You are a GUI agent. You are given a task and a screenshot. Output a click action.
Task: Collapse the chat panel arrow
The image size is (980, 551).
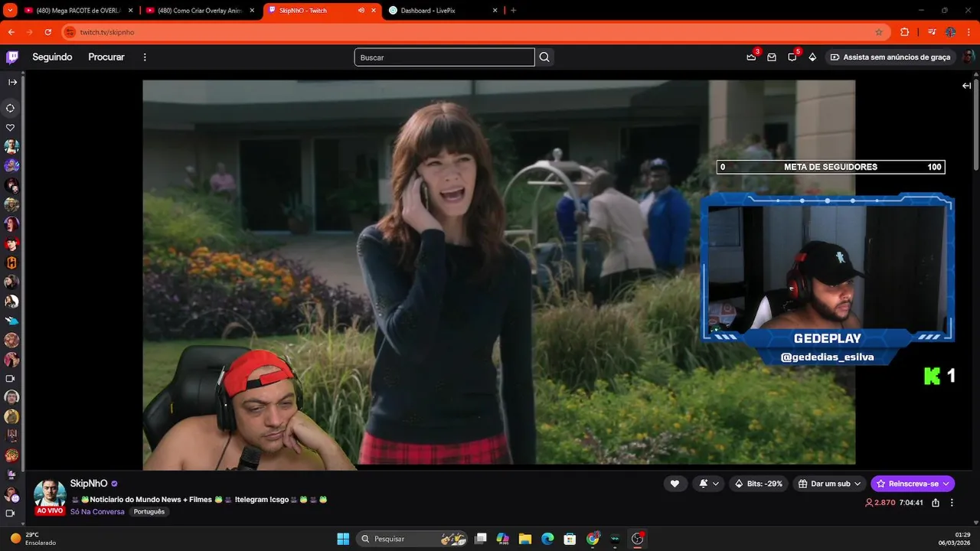click(966, 86)
